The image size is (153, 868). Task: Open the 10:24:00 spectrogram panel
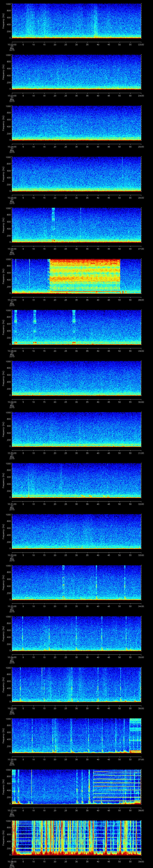(76, 123)
